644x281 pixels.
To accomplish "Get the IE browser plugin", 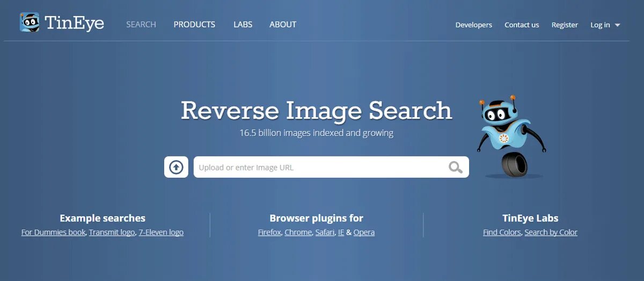I will coord(341,232).
